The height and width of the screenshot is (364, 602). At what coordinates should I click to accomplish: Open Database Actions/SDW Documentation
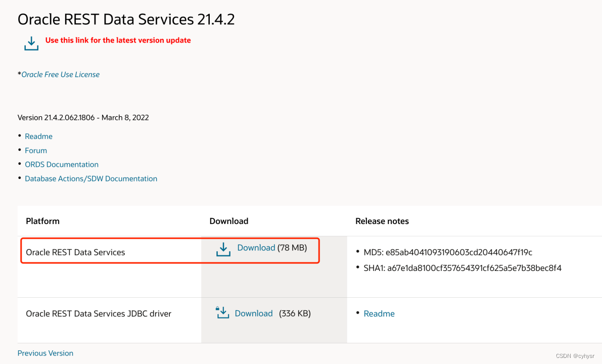(x=91, y=178)
